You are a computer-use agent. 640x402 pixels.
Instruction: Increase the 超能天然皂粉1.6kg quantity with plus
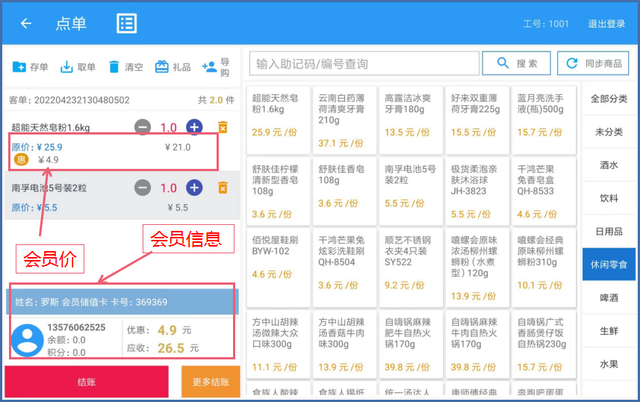tap(194, 127)
